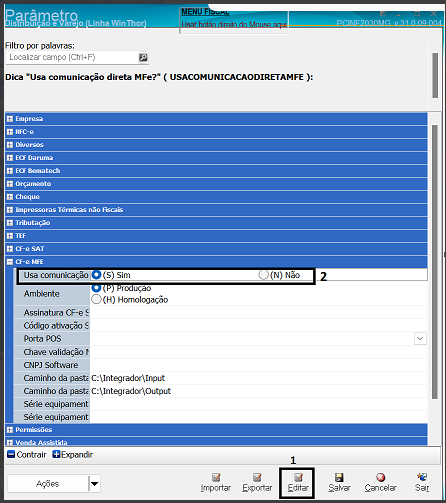Expand the CF-e SAT group
The height and width of the screenshot is (503, 446).
click(10, 249)
